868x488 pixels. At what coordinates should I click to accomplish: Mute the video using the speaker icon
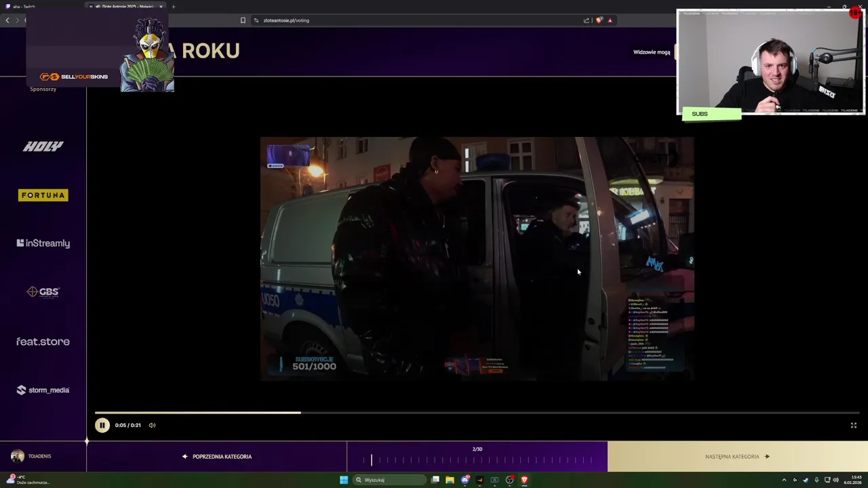[152, 426]
